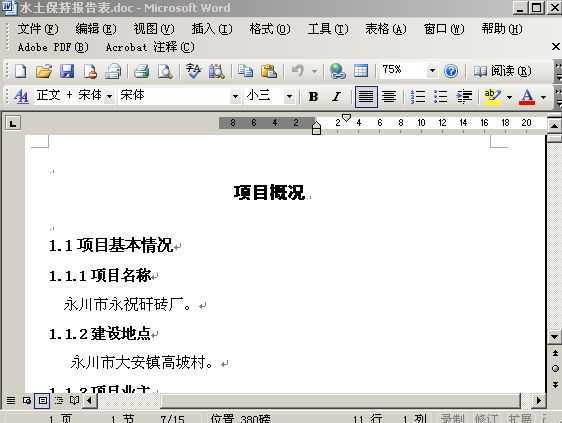Apply the yellow highlight color
Viewport: 562px width, 423px height.
(x=492, y=96)
